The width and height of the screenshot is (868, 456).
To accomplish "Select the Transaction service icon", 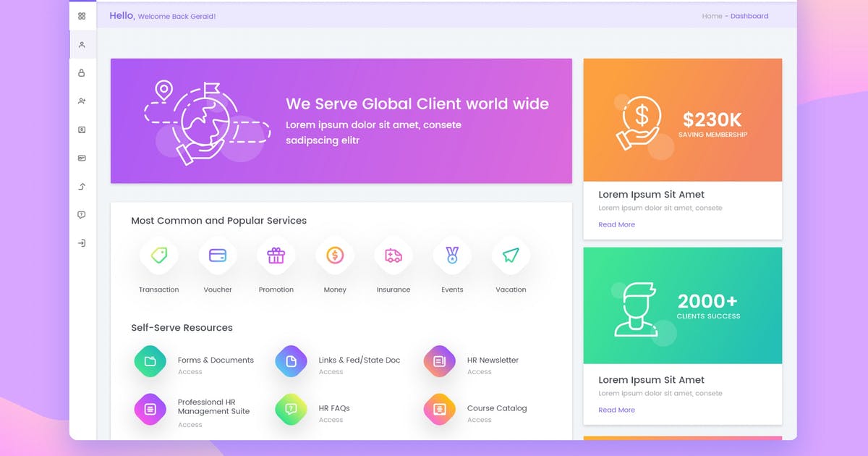I will tap(158, 255).
